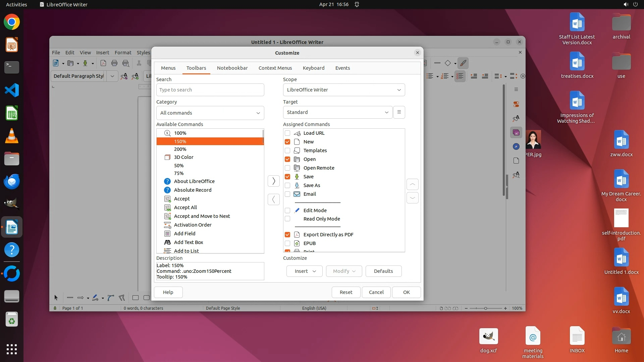
Task: Open the Sidebar Gallery panel icon
Action: (516, 133)
